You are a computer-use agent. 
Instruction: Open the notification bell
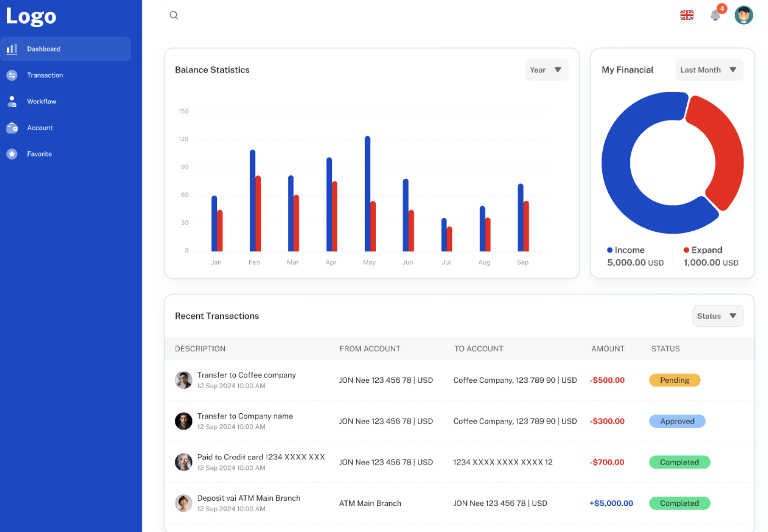(715, 15)
